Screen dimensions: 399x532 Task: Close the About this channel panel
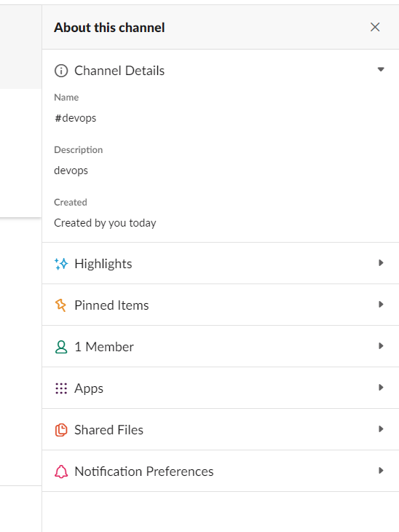[x=375, y=27]
